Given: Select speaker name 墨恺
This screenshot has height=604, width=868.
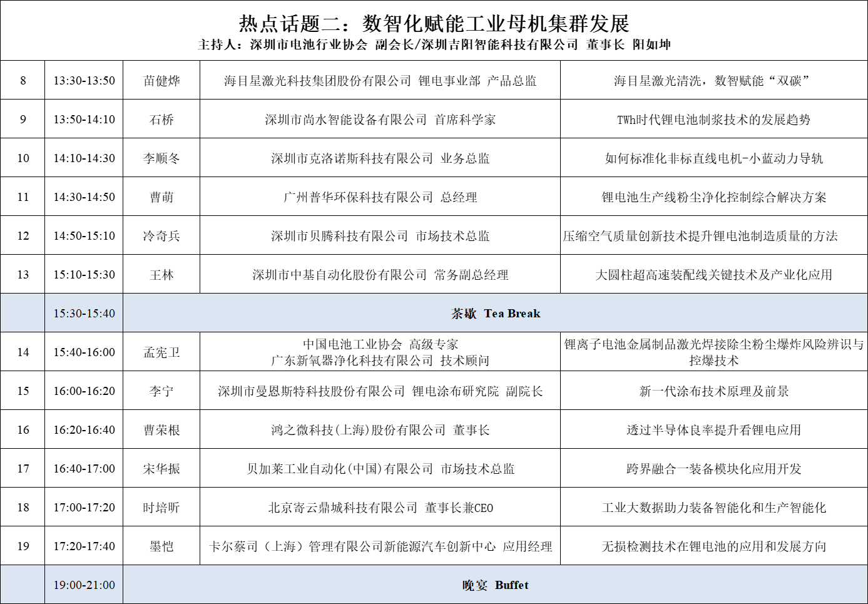Looking at the screenshot, I should pos(161,546).
